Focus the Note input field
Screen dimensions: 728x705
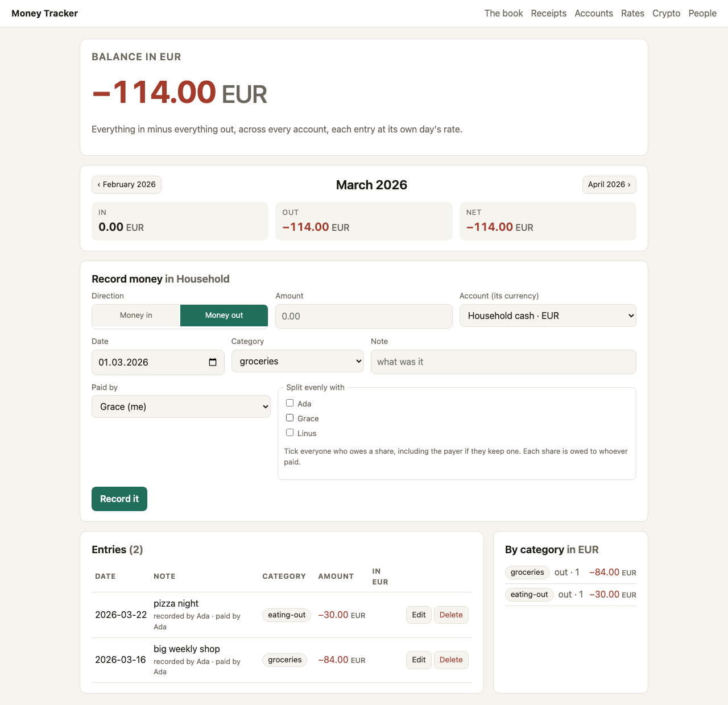[x=503, y=362]
